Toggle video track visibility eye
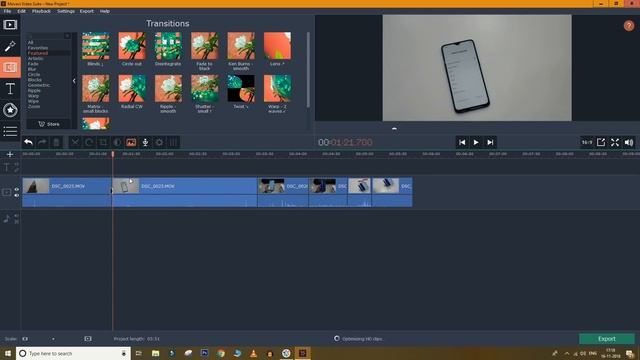The width and height of the screenshot is (640, 360). (17, 189)
